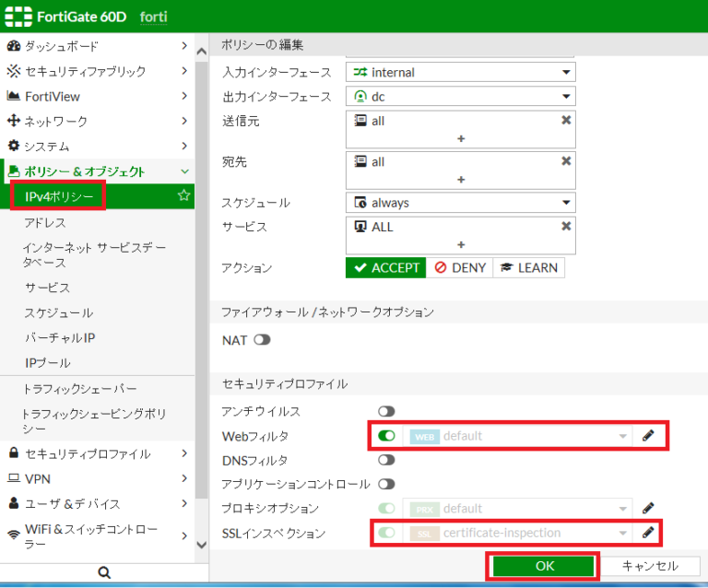
Task: Click the Security Fabric icon
Action: (14, 71)
